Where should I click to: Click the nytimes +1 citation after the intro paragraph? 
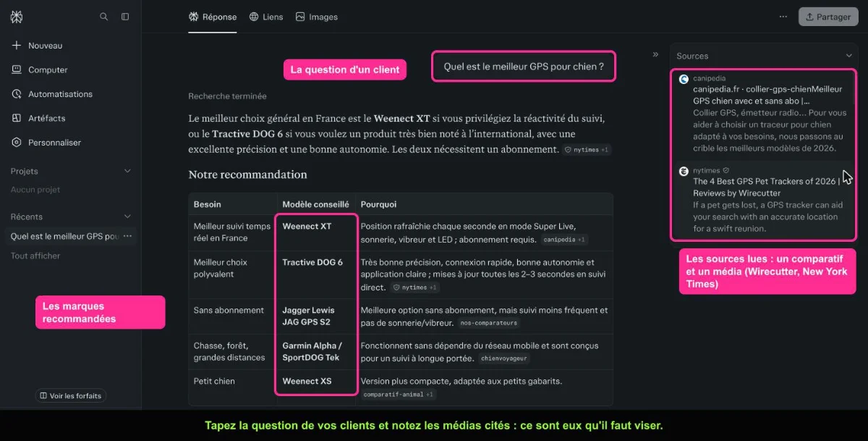coord(587,150)
